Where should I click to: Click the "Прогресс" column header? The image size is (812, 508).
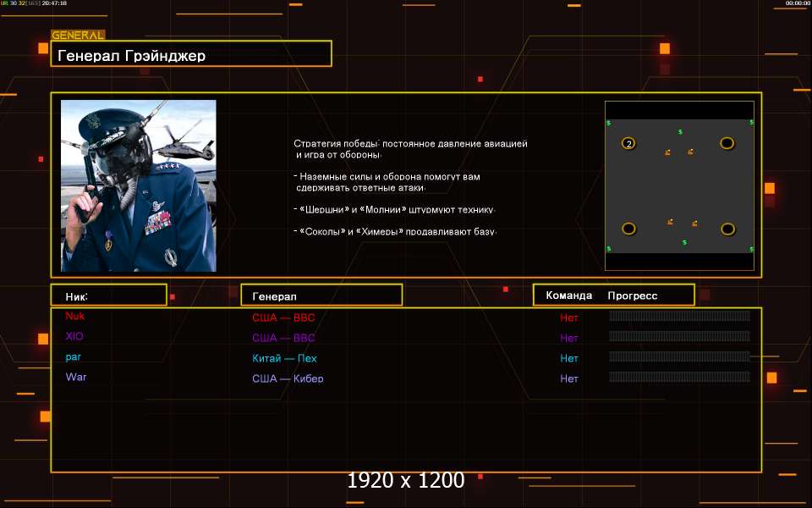coord(633,295)
